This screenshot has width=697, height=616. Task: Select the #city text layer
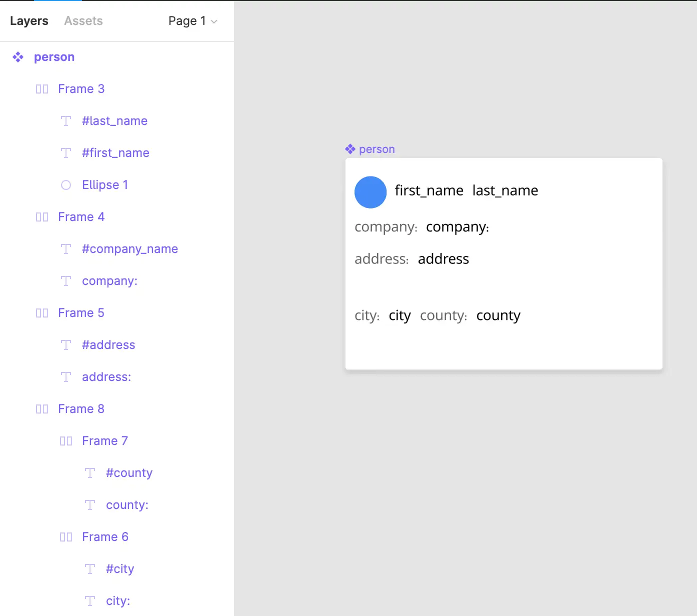pos(120,569)
